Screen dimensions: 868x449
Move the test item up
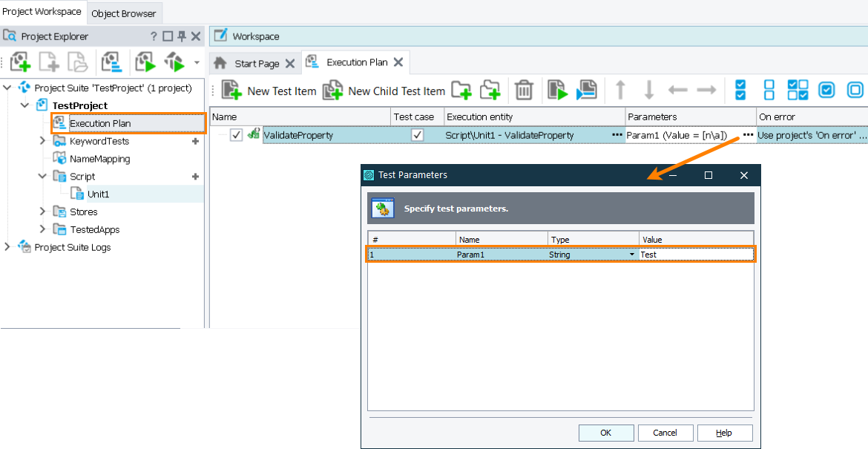pyautogui.click(x=620, y=90)
